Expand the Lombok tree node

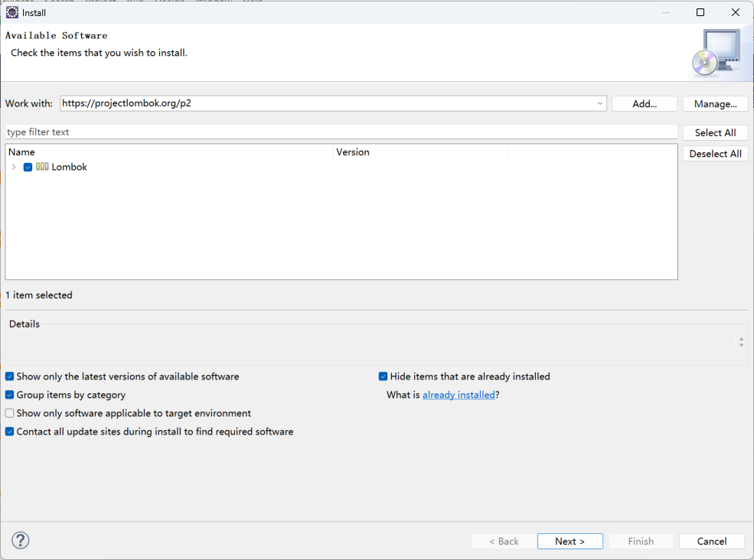click(14, 167)
